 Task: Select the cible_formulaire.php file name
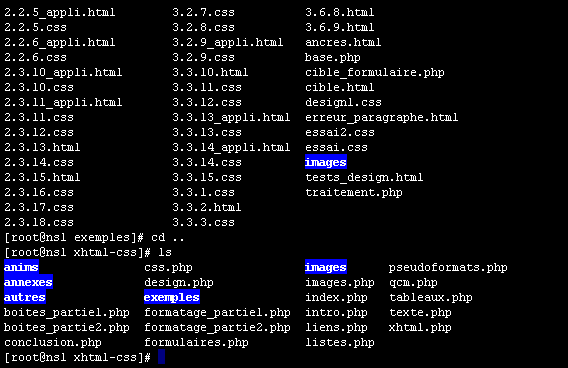[375, 72]
